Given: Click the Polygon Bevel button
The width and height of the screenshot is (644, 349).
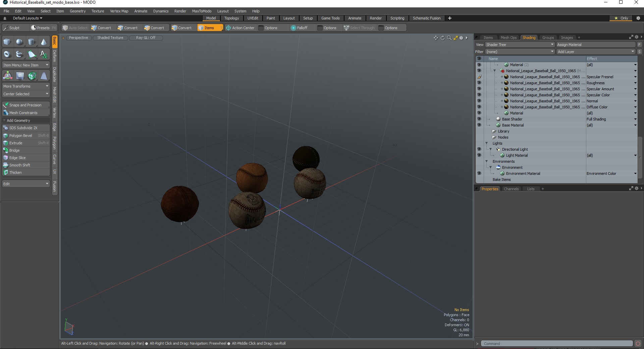Looking at the screenshot, I should tap(26, 136).
